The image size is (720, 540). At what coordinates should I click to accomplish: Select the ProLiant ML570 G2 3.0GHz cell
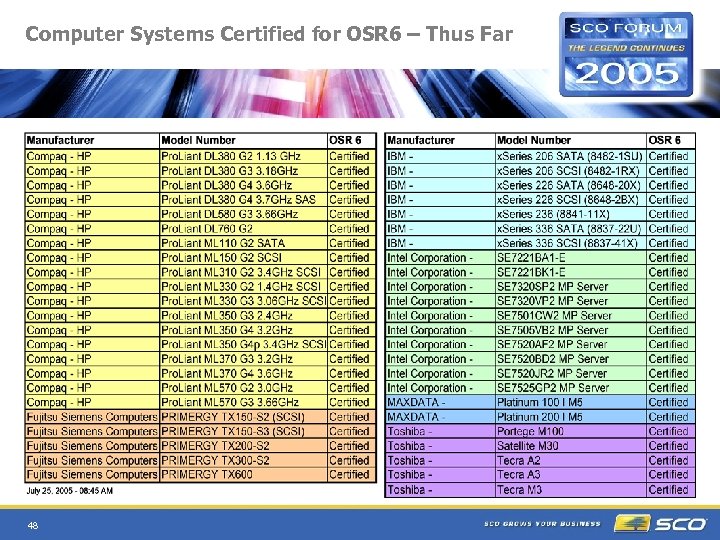pyautogui.click(x=243, y=388)
